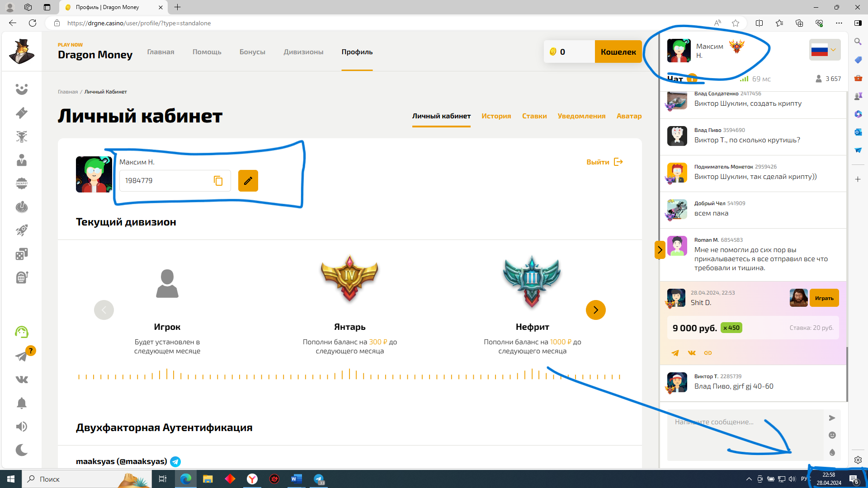The height and width of the screenshot is (488, 868).
Task: Open the Помощь menu item
Action: (x=207, y=52)
